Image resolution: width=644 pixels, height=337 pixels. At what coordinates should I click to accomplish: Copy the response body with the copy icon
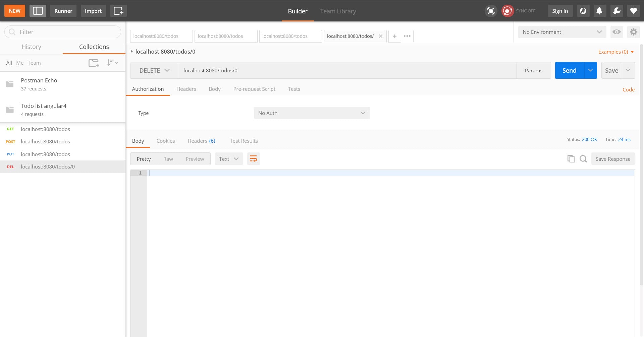click(x=571, y=158)
